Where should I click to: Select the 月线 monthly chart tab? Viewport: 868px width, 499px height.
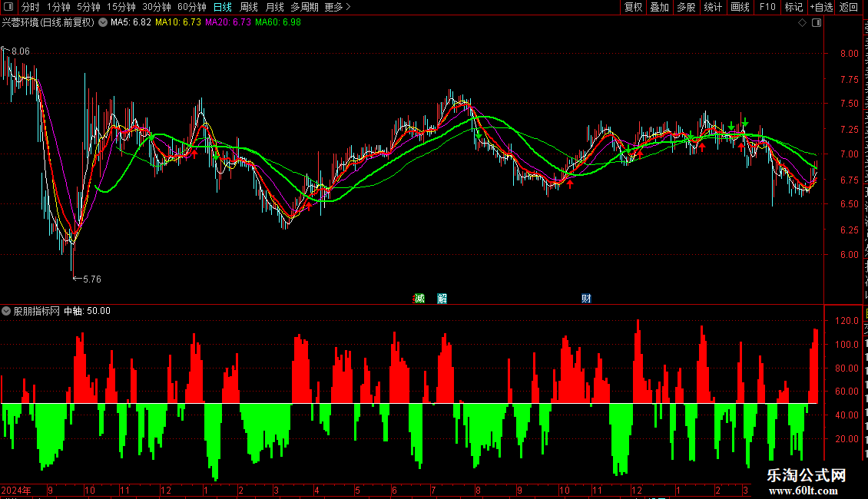274,7
